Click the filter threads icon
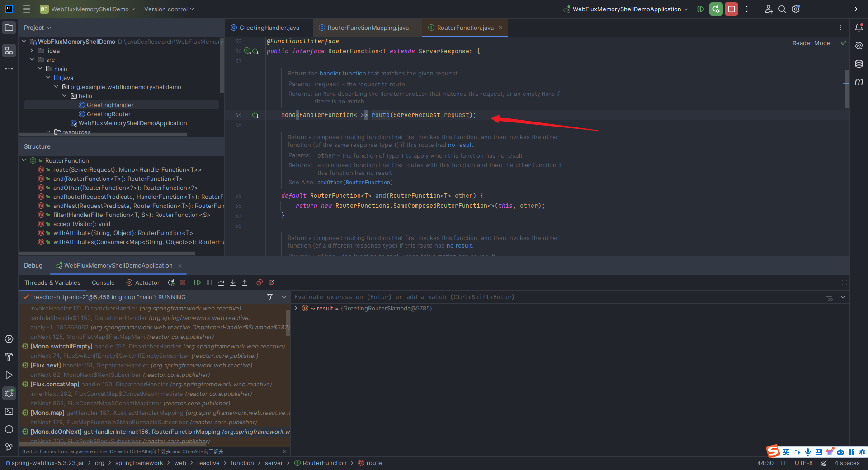Image resolution: width=868 pixels, height=470 pixels. (270, 297)
